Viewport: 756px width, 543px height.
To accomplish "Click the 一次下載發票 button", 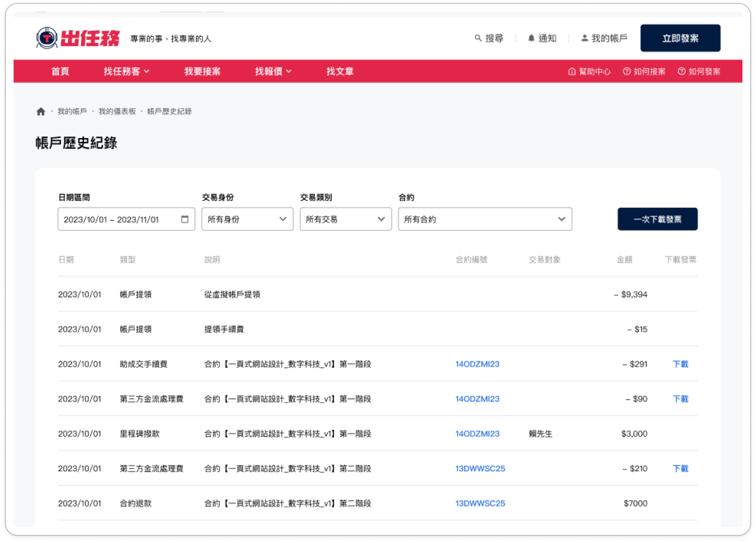I will click(658, 219).
